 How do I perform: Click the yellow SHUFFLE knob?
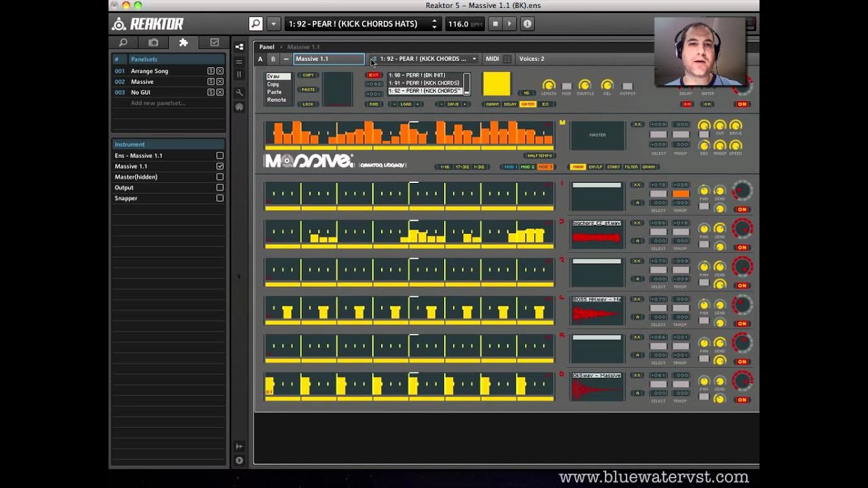click(x=585, y=85)
